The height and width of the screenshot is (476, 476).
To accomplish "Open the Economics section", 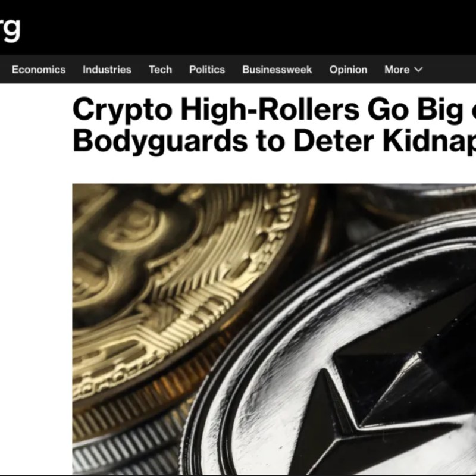I will 39,70.
